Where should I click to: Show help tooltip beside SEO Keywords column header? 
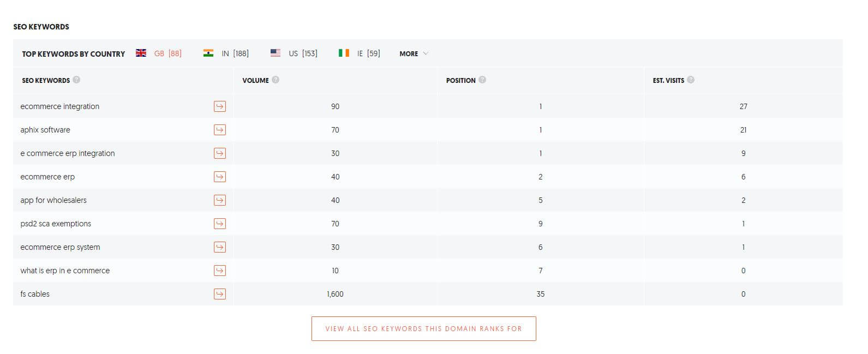coord(76,80)
